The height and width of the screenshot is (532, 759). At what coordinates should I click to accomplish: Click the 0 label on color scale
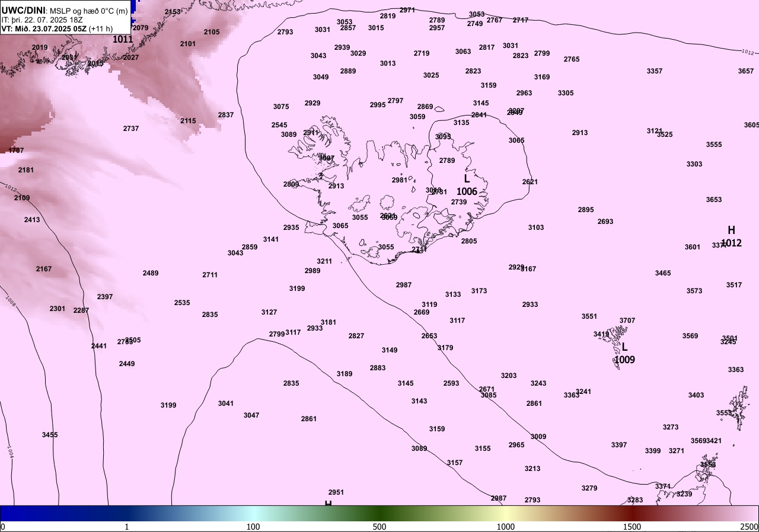tap(3, 527)
